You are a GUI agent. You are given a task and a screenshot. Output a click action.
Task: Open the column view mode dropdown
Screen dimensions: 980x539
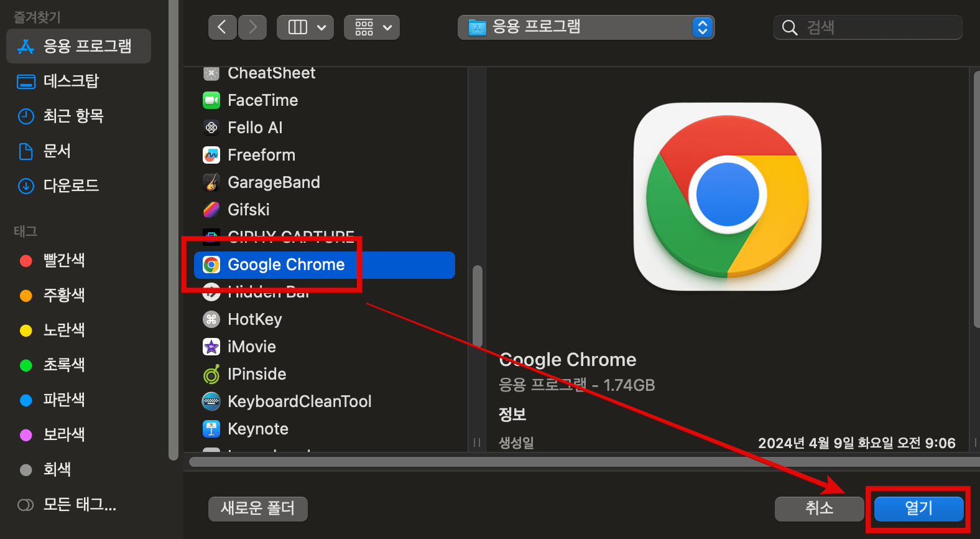(305, 27)
